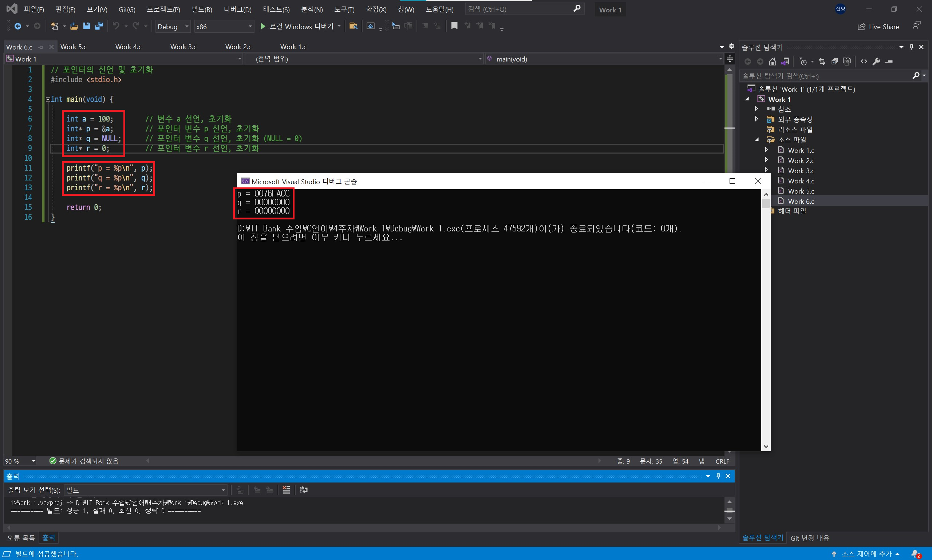
Task: Toggle pin on Solution Explorer panel
Action: pos(911,47)
